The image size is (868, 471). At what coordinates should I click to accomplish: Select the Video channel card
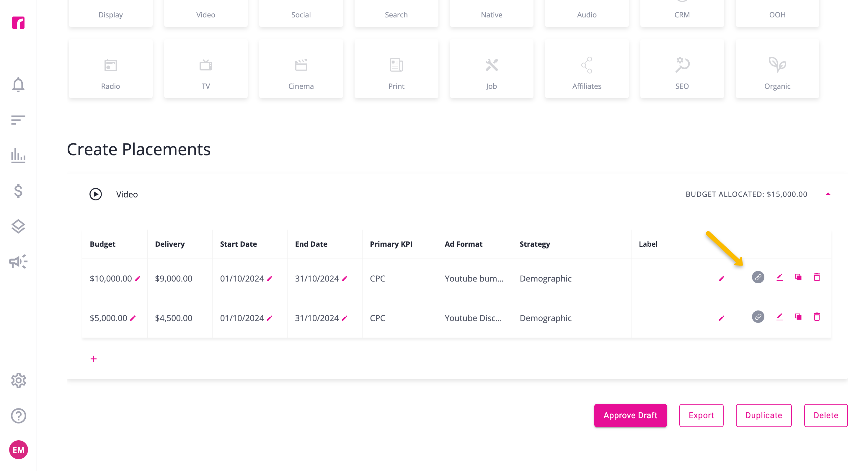tap(206, 13)
